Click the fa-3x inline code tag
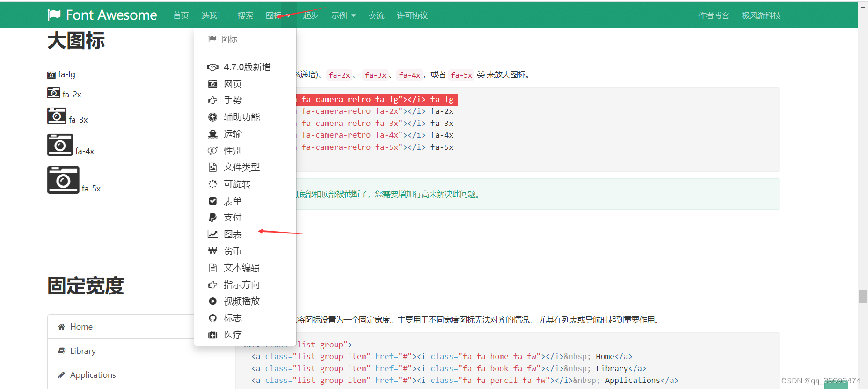The height and width of the screenshot is (389, 868). tap(376, 75)
